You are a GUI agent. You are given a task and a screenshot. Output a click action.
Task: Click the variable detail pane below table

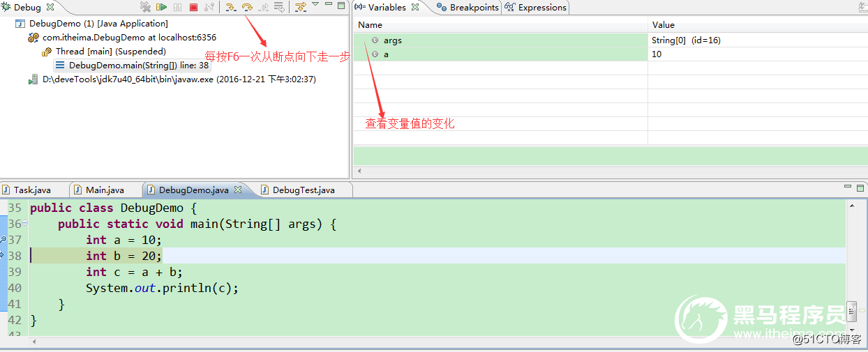tap(611, 155)
